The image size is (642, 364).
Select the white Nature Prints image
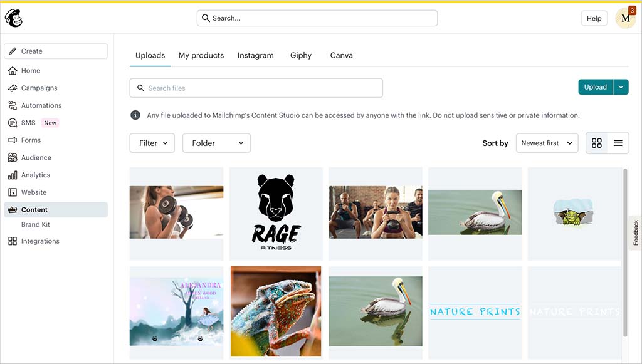pyautogui.click(x=574, y=312)
